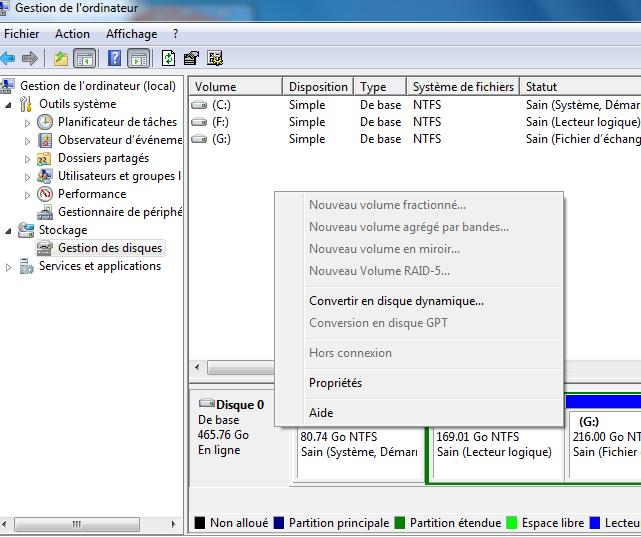This screenshot has height=537, width=641.
Task: Click the dark blue Partition principale swatch
Action: (x=278, y=523)
